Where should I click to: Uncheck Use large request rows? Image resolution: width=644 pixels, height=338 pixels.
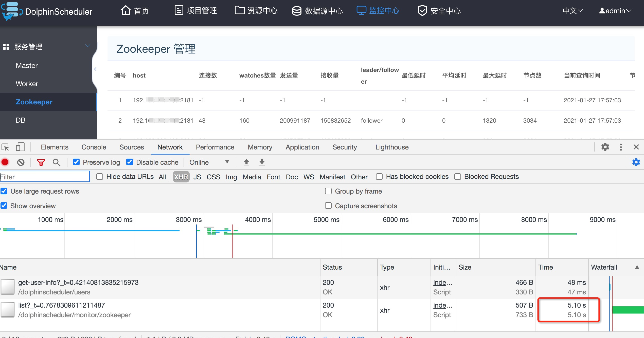[4, 191]
